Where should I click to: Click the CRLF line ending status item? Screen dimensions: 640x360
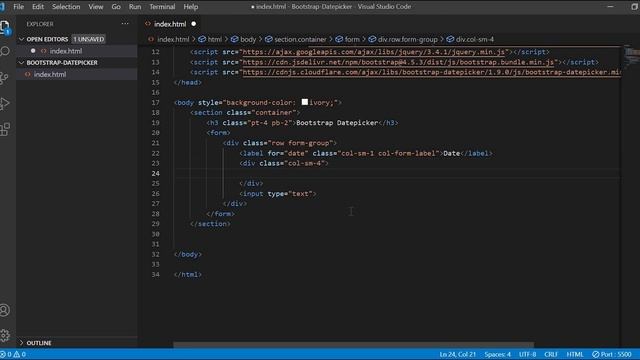551,354
